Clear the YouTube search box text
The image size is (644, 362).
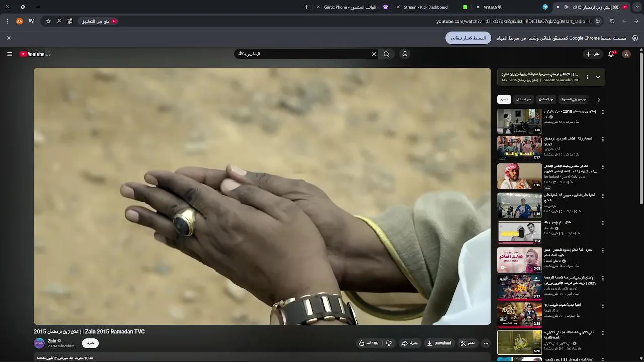[374, 54]
